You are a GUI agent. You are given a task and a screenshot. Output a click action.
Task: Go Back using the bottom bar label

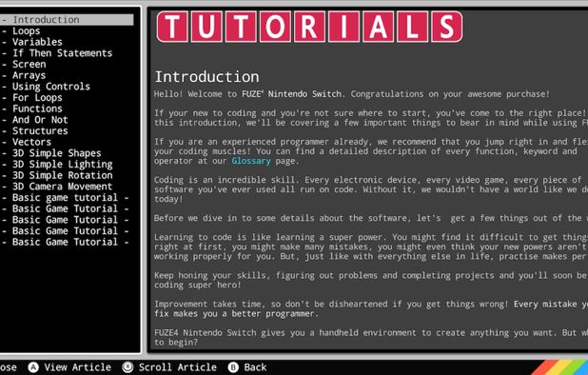(x=255, y=367)
